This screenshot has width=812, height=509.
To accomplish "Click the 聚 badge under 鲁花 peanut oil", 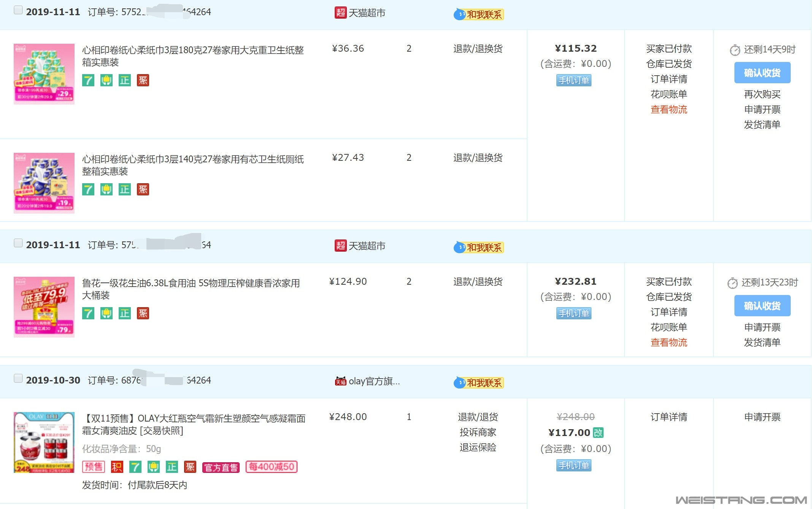I will [x=143, y=313].
